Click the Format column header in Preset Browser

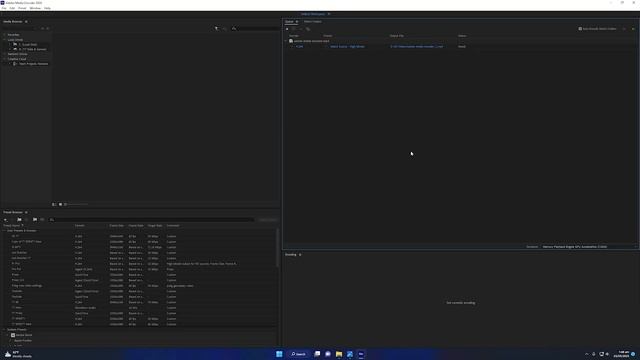(x=80, y=225)
